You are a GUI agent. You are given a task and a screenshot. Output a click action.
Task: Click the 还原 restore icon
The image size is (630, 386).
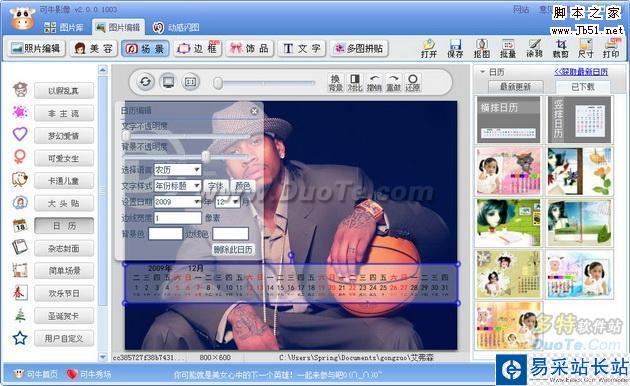pyautogui.click(x=413, y=83)
